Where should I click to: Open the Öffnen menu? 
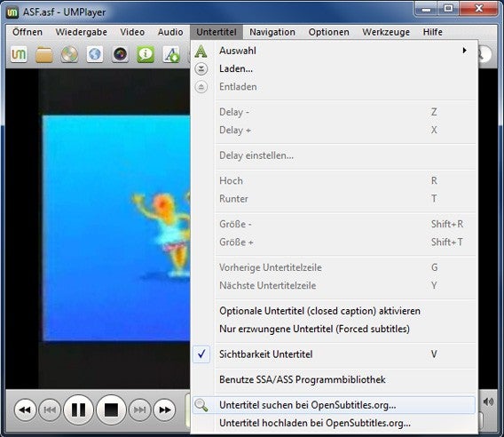pos(28,32)
